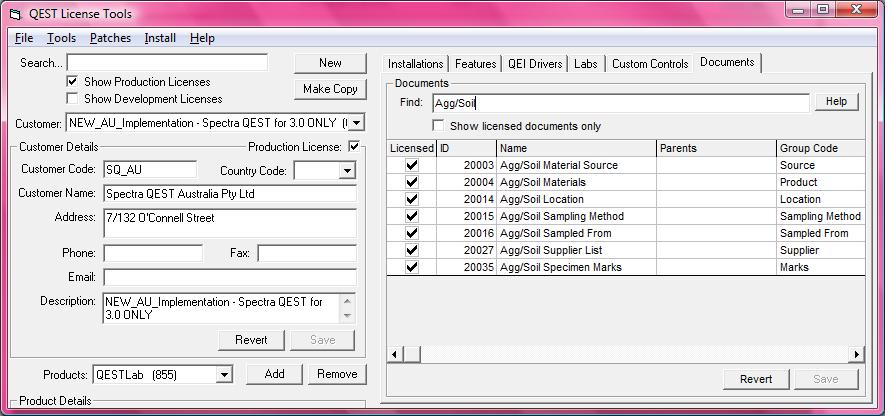The height and width of the screenshot is (416, 890).
Task: Check Show licensed documents only
Action: [438, 126]
